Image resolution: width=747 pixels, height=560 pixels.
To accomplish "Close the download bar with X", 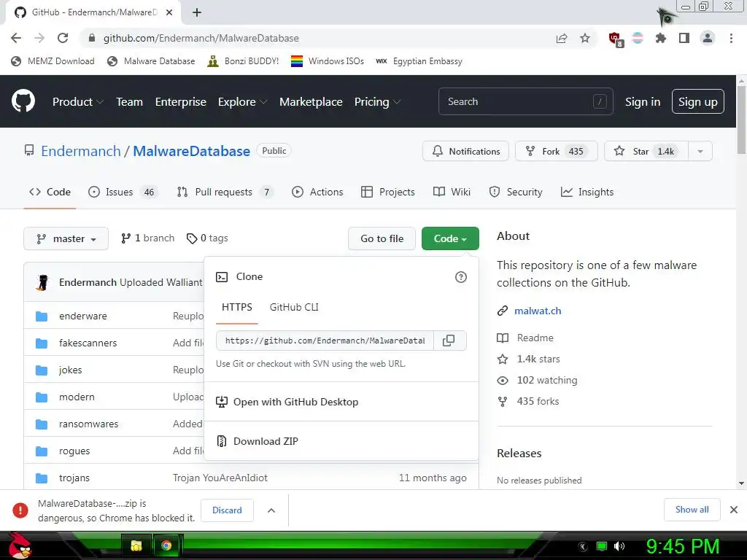I will tap(734, 510).
